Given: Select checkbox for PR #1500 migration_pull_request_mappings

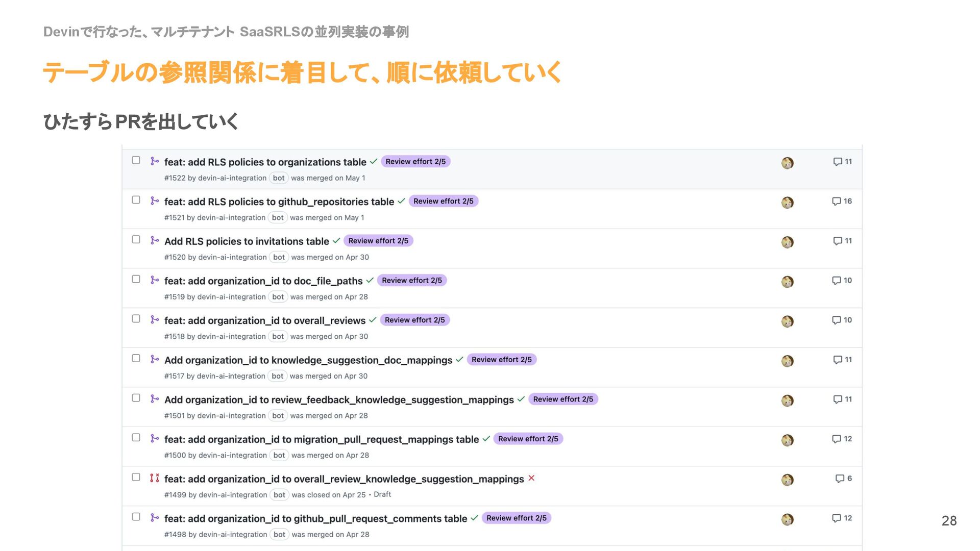Looking at the screenshot, I should click(136, 438).
